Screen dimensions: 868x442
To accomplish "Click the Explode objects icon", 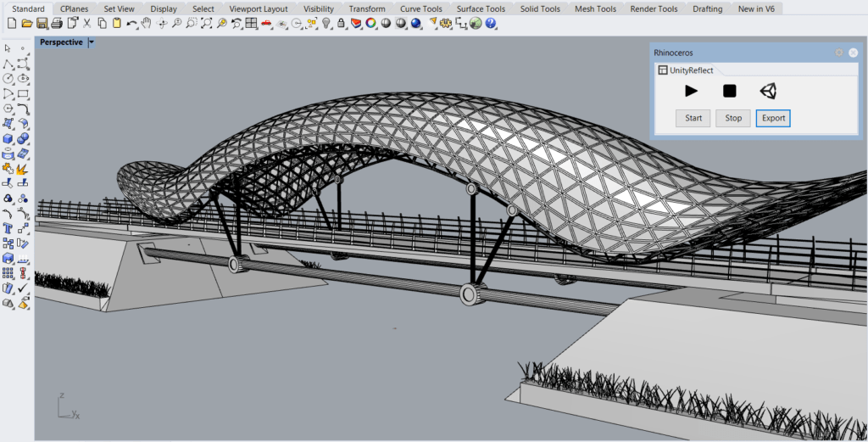I will [x=23, y=168].
